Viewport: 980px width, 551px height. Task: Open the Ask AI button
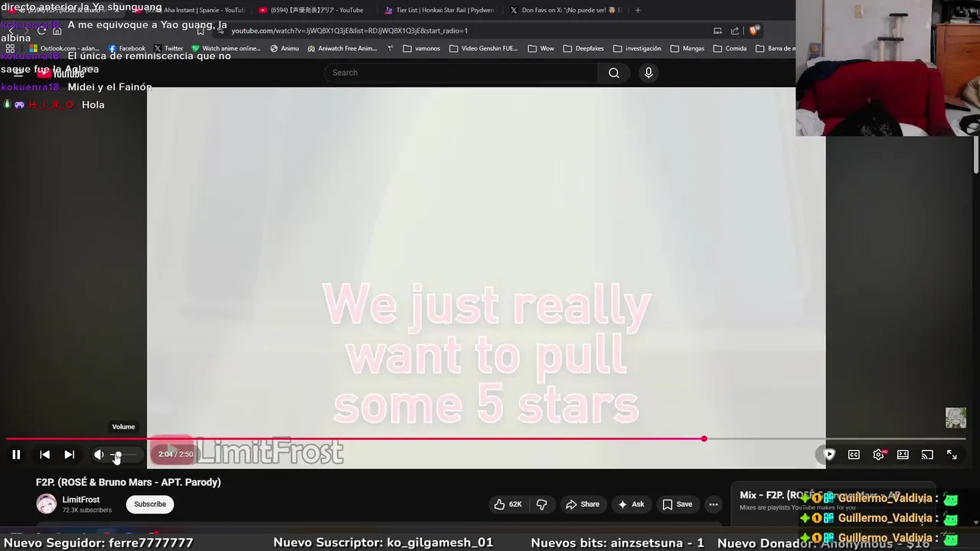(631, 504)
